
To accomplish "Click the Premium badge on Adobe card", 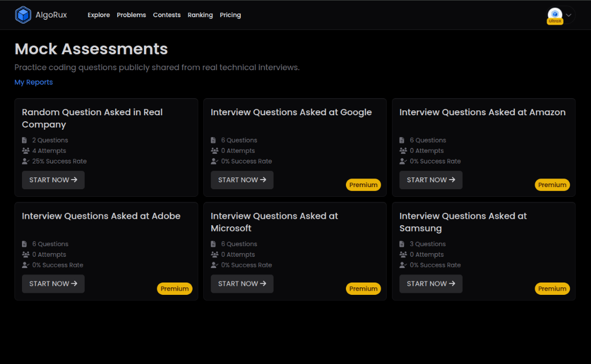I will (x=175, y=288).
